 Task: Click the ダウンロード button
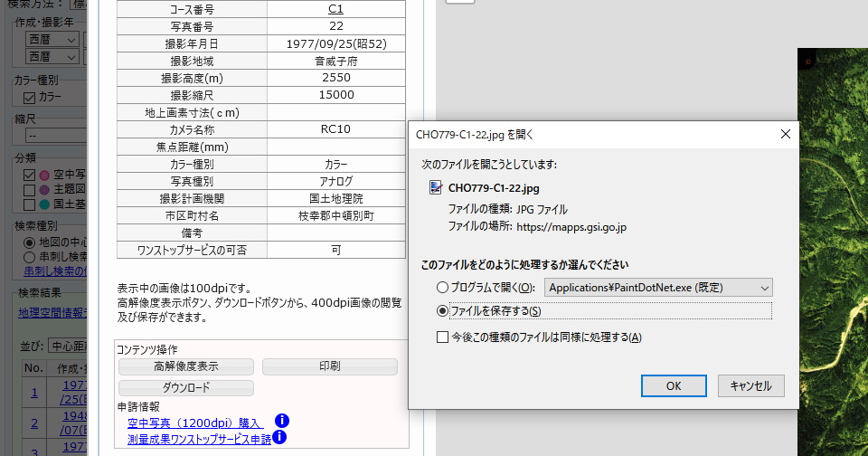[186, 388]
